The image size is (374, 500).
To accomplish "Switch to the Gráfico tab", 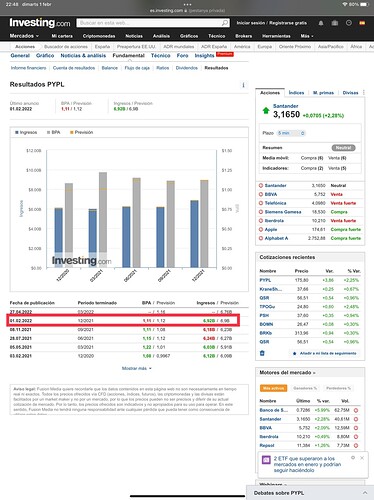I will tap(45, 56).
